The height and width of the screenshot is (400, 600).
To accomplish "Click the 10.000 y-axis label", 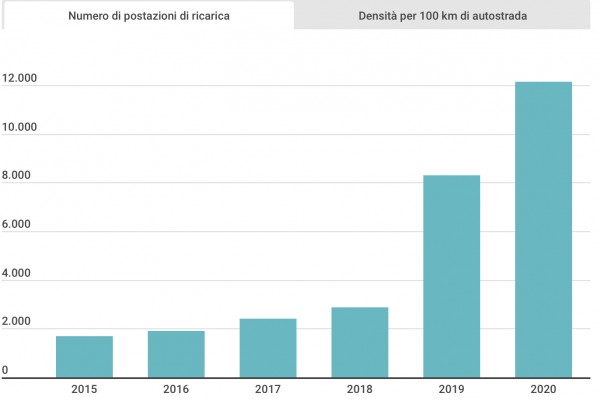I will coord(20,127).
